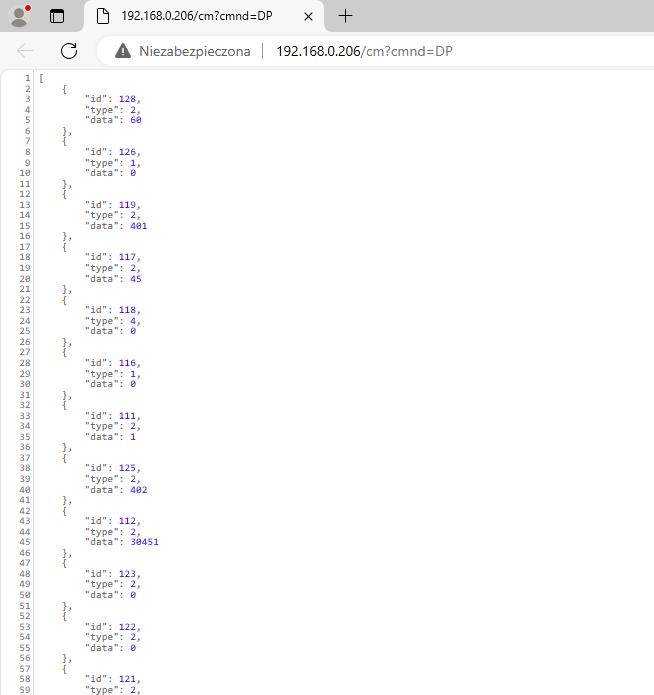Image resolution: width=654 pixels, height=695 pixels.
Task: Click the "id": 111 line
Action: 113,416
